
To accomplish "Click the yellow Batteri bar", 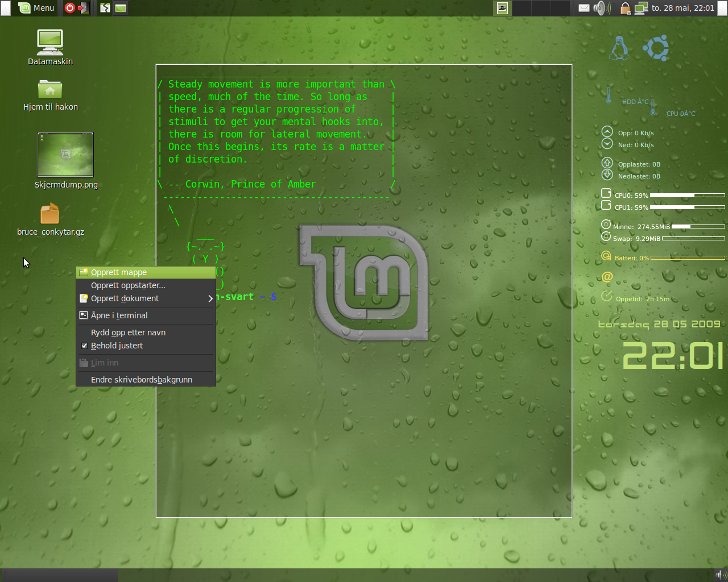I will click(688, 257).
